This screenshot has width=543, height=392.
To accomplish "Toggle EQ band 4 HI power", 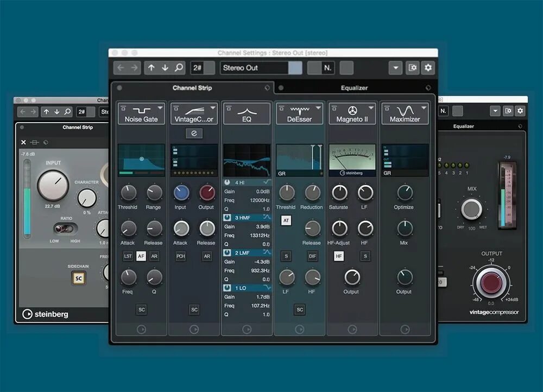I will [227, 182].
